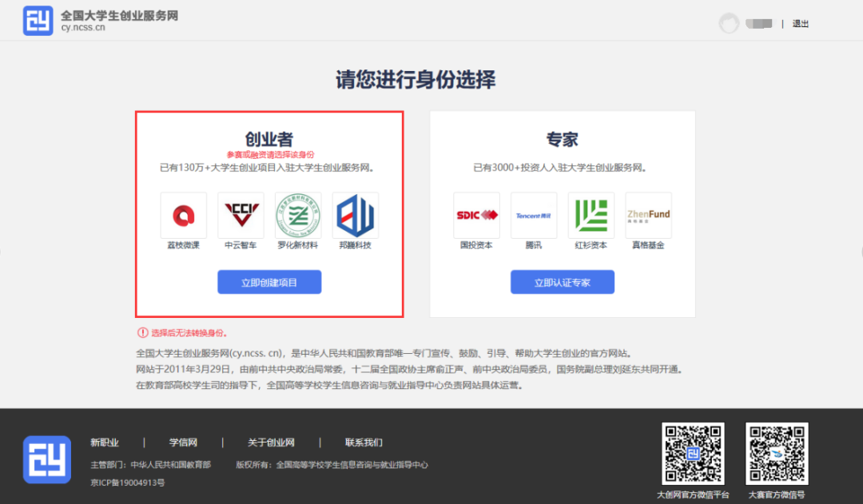Viewport: 863px width, 504px height.
Task: Select the 联系我们 footer entry
Action: [364, 442]
